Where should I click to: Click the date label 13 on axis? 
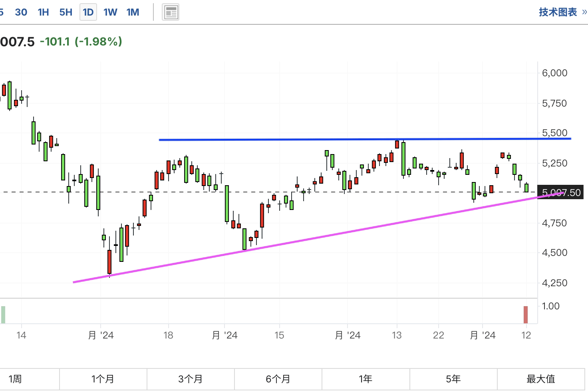coord(396,335)
